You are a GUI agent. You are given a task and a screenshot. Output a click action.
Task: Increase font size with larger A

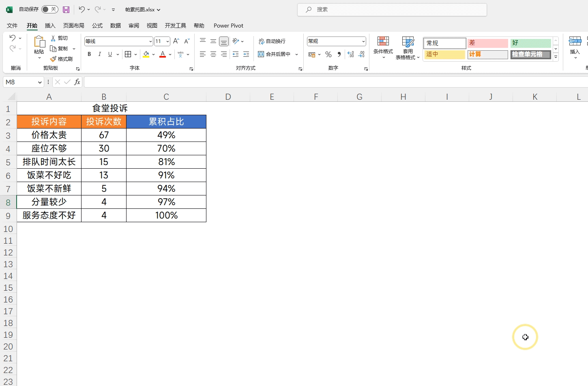pos(176,41)
